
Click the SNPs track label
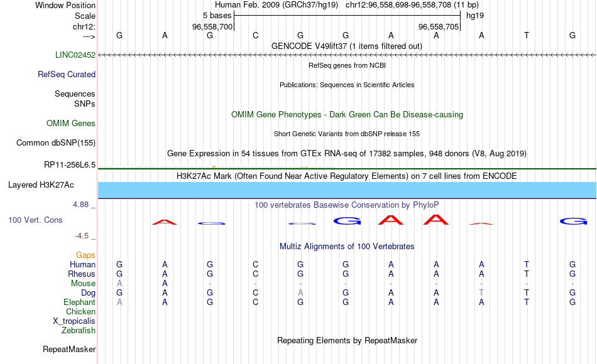point(85,104)
